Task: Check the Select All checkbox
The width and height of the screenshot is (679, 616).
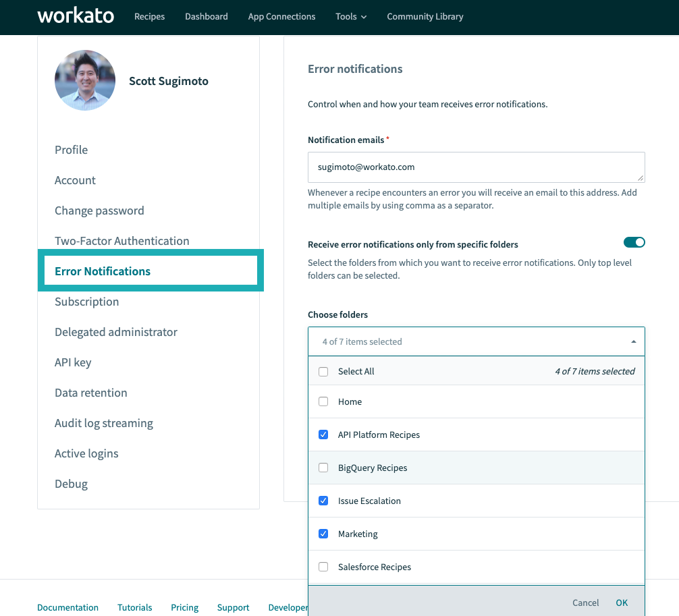Action: point(323,372)
